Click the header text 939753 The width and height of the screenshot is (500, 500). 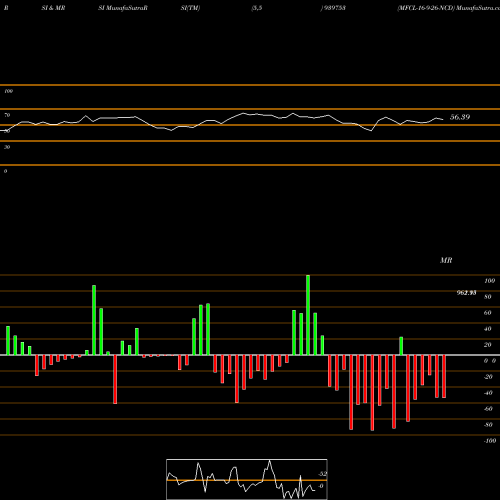(x=334, y=8)
